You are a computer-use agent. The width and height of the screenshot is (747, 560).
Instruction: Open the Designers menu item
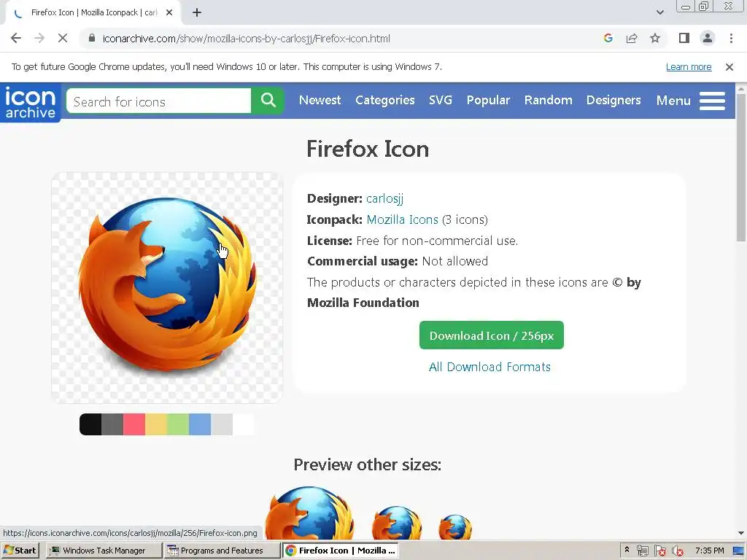(x=614, y=100)
